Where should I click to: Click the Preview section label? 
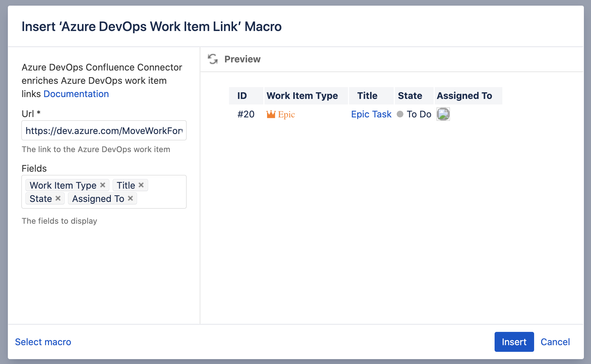pyautogui.click(x=242, y=59)
